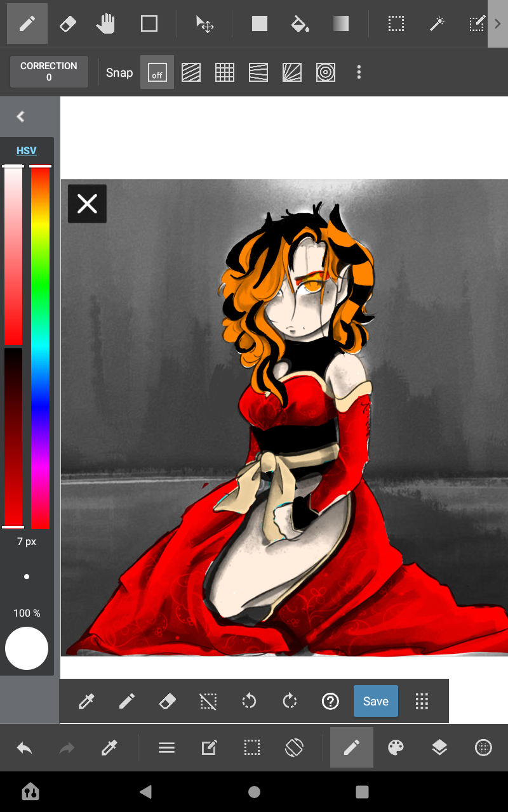Pick the Magic Wand selection tool

coord(437,24)
